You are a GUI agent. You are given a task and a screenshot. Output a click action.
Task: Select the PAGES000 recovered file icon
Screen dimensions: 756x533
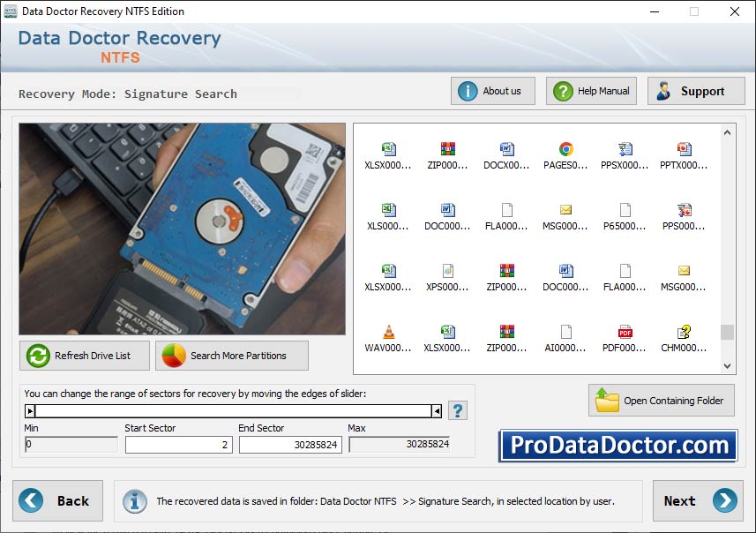tap(564, 150)
